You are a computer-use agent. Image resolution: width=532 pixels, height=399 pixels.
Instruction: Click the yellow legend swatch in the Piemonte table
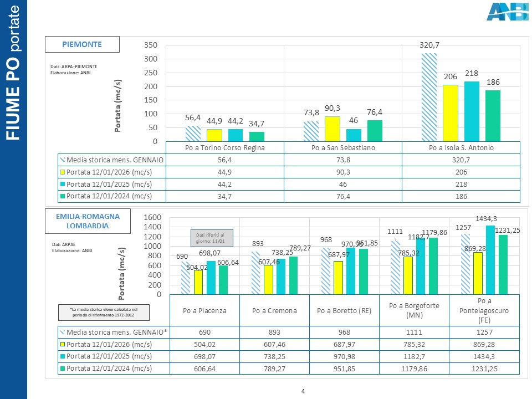[x=63, y=172]
